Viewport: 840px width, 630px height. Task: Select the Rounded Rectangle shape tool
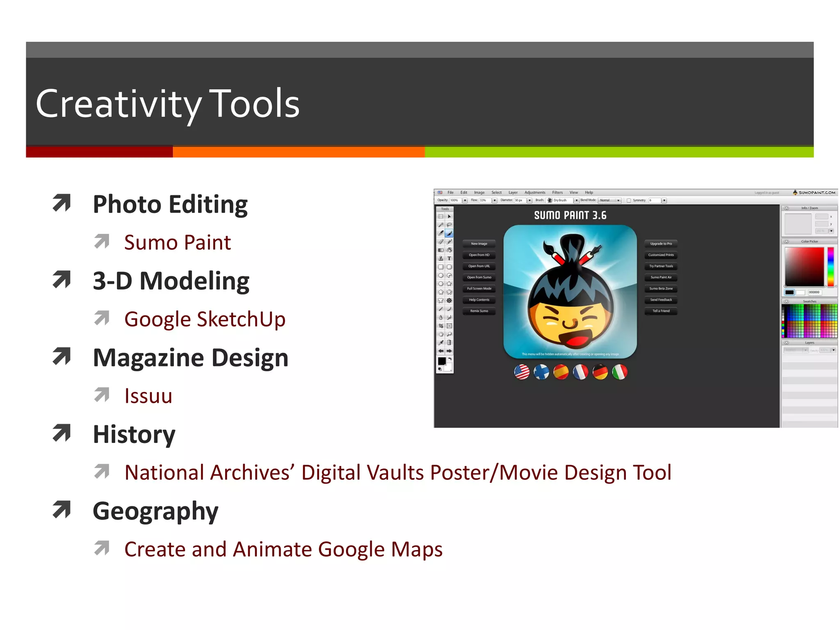coord(449,267)
